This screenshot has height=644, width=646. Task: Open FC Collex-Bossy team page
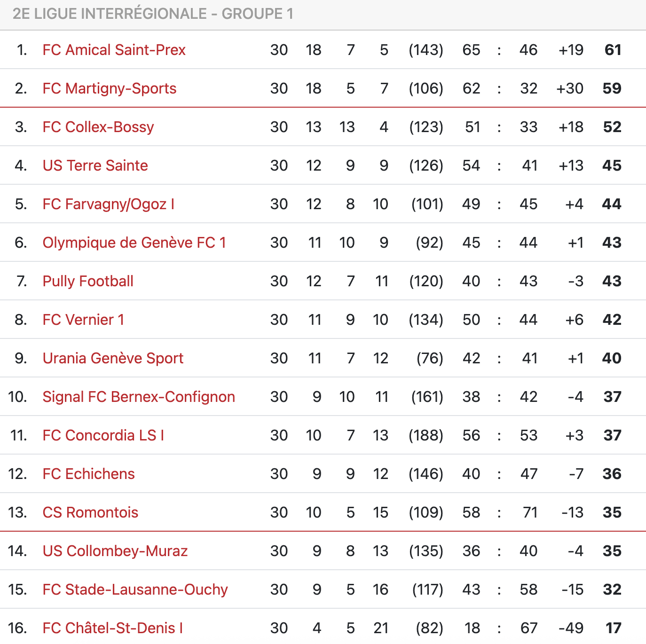click(98, 127)
